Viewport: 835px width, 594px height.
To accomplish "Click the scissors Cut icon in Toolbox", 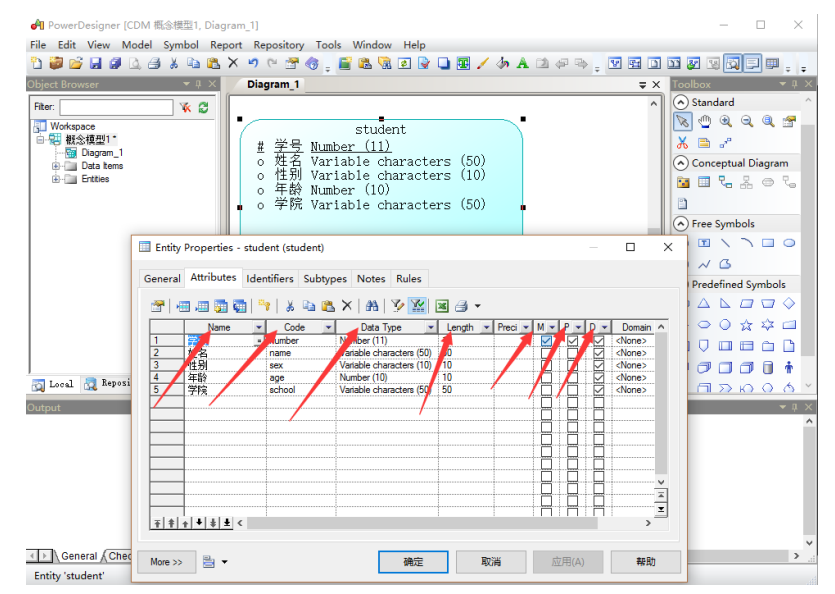I will (x=682, y=143).
